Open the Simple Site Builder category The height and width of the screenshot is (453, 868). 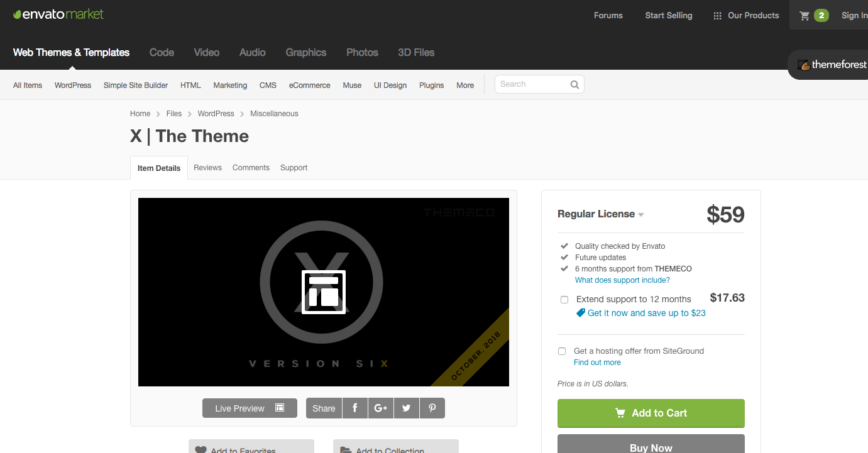pos(136,85)
